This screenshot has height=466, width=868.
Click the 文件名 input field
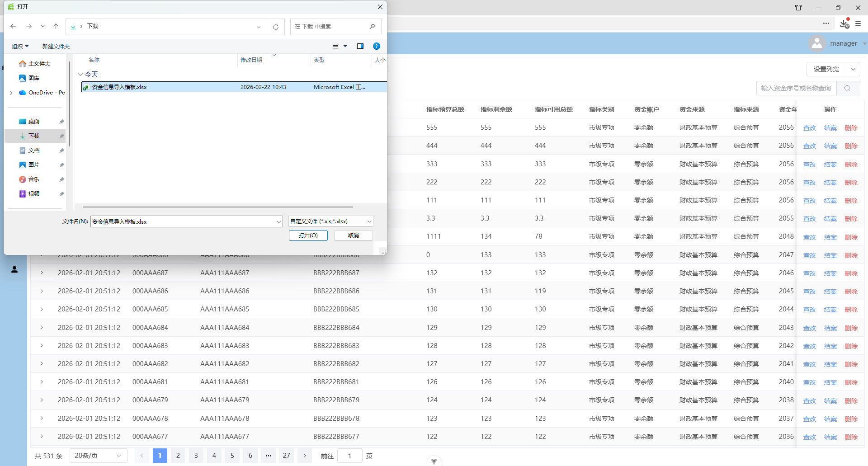[187, 221]
